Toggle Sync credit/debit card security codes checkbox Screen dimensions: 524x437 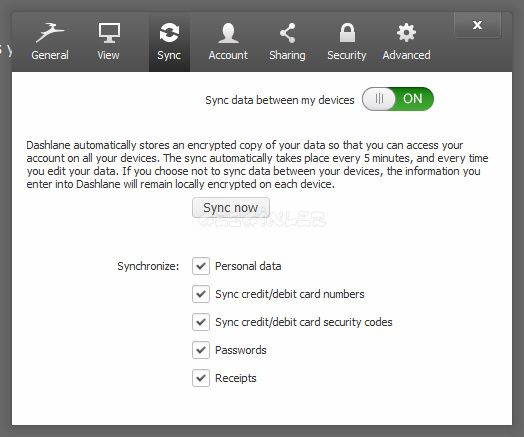pyautogui.click(x=201, y=322)
